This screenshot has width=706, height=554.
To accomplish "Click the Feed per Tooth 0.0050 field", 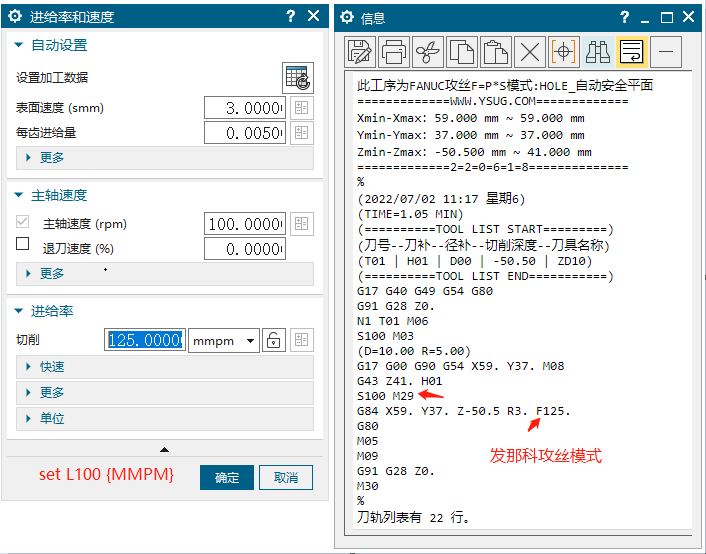I will point(245,133).
